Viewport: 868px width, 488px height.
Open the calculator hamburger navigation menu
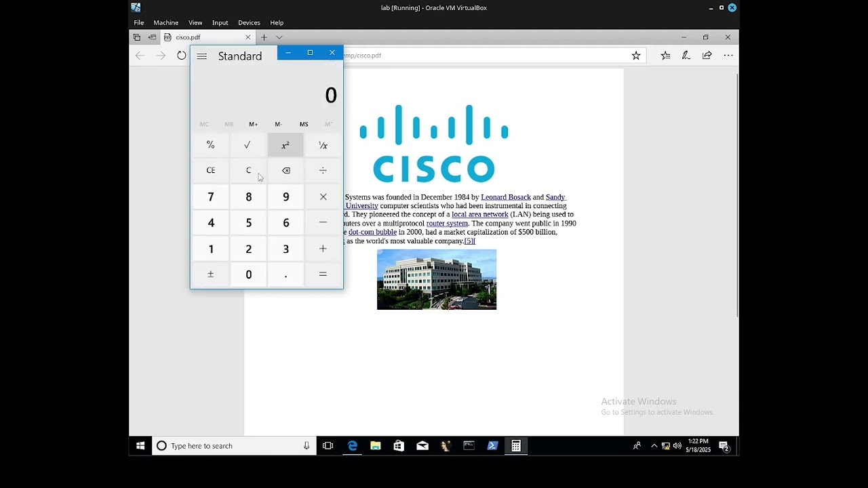(201, 56)
